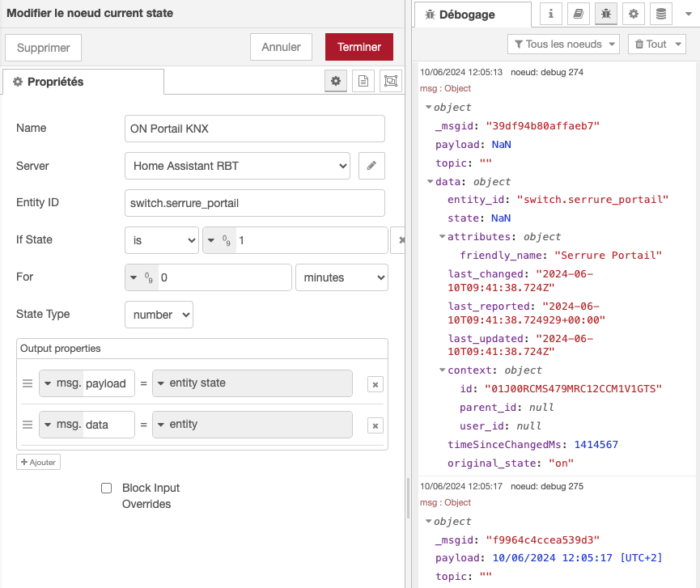Click the Entity ID input field
Viewport: 700px width, 588px height.
tap(255, 203)
